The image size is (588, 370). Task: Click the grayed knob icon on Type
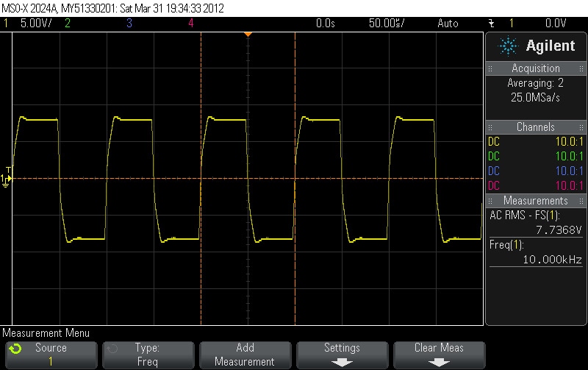[x=112, y=349]
